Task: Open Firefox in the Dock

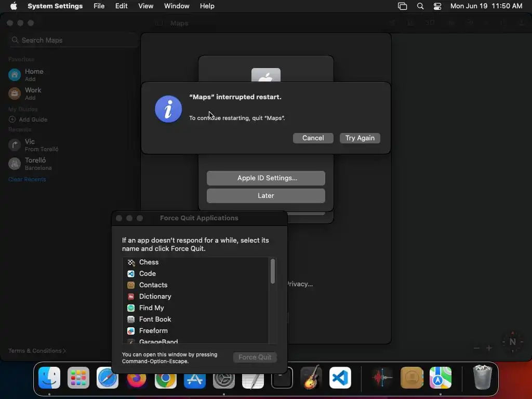Action: 137,380
